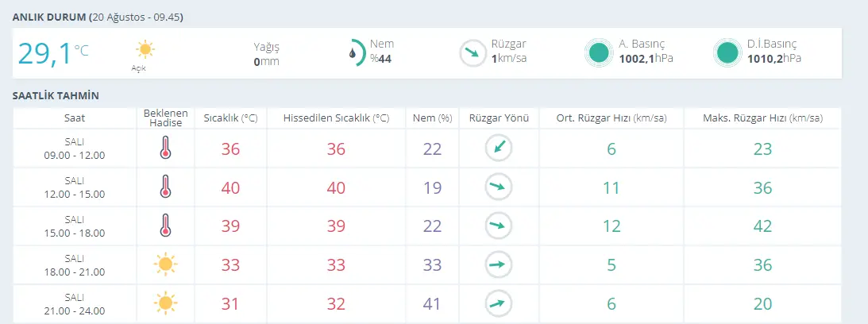Screen dimensions: 868x324
Task: Click wind direction arrow for 21.00 - 24.00
Action: (499, 303)
